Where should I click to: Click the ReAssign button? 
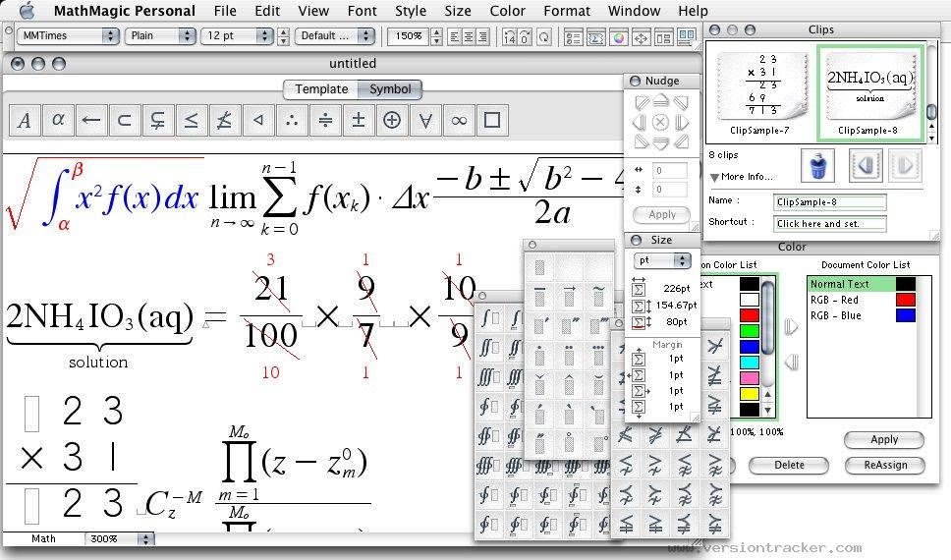coord(885,465)
